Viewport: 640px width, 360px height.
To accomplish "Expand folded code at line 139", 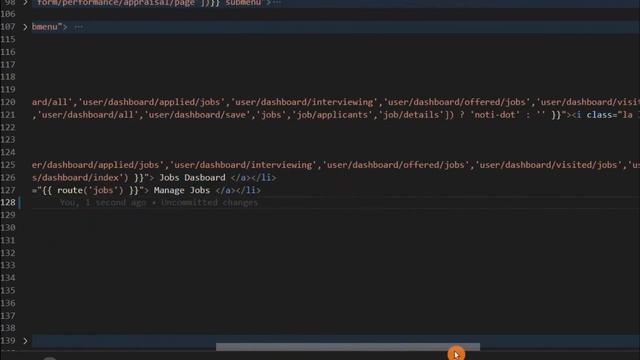I will (25, 341).
